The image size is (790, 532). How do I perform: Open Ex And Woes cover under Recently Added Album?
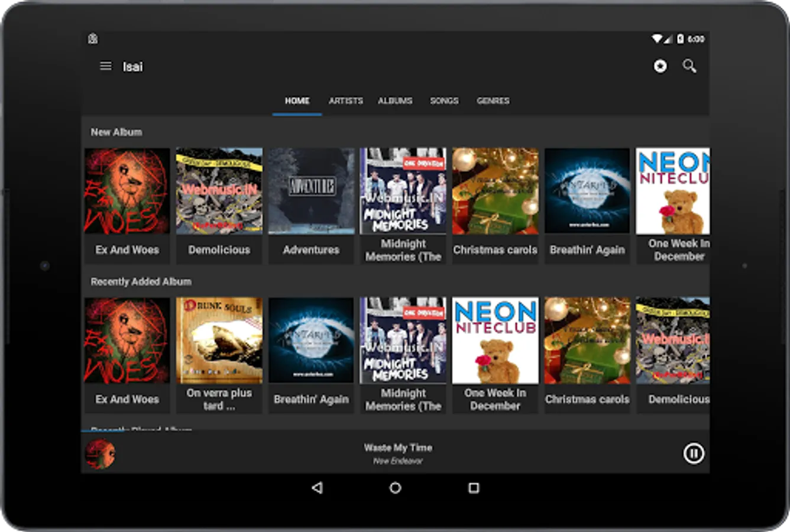tap(127, 340)
